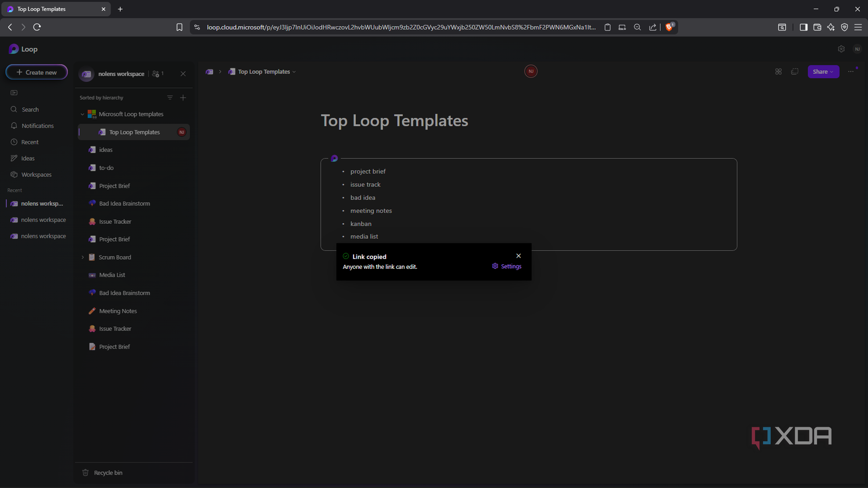
Task: Click the "meeting notes" bullet text
Action: tap(371, 210)
